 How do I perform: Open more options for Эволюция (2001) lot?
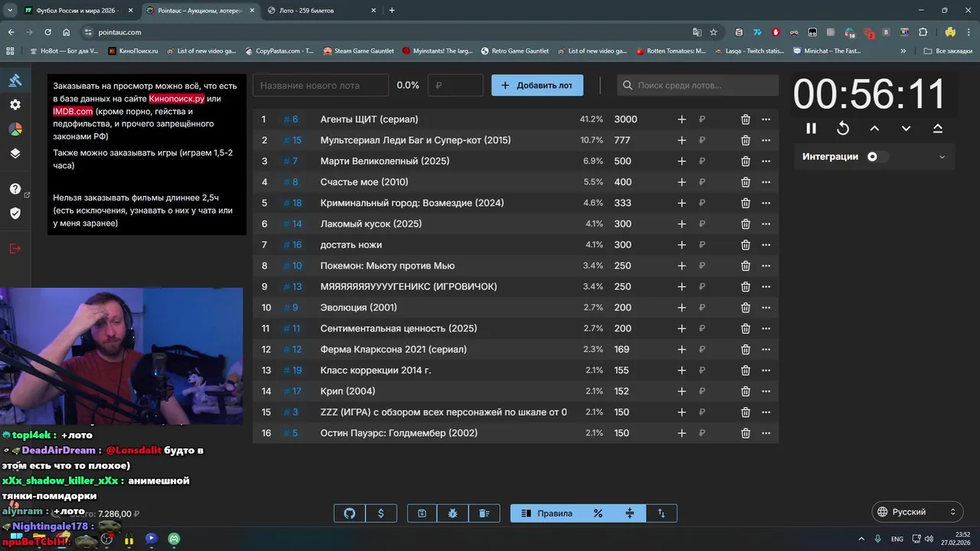point(766,308)
